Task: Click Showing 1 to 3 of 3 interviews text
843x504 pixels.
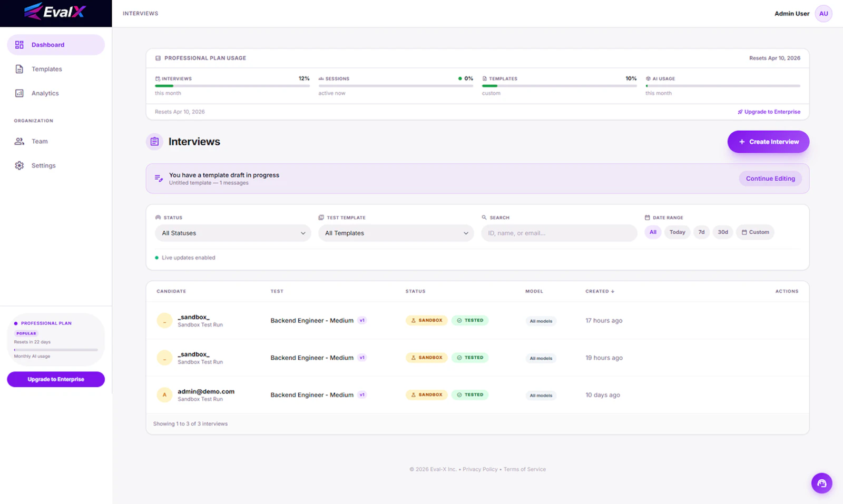Action: click(190, 424)
